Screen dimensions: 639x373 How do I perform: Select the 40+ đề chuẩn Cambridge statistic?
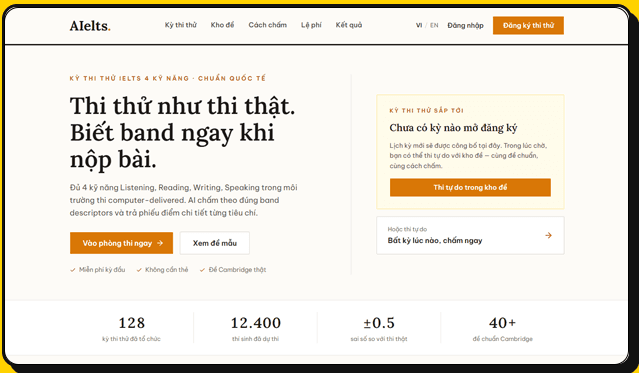click(502, 329)
